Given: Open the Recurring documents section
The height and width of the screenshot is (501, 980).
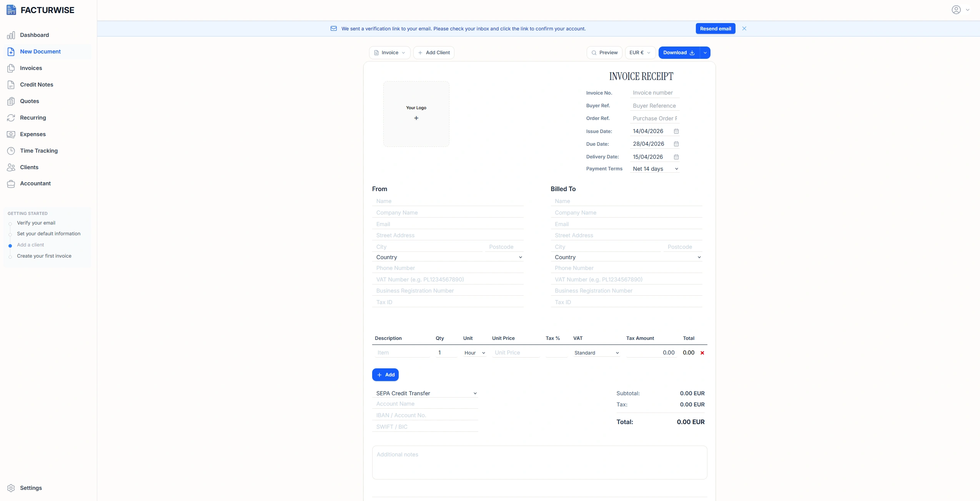Looking at the screenshot, I should [x=33, y=118].
